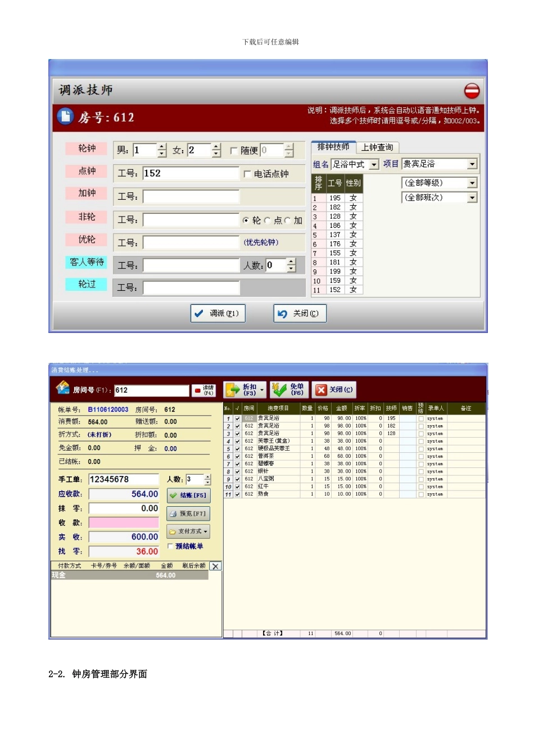Click the 手工单 field 12345678
Screen dimensions: 534x756
click(124, 479)
